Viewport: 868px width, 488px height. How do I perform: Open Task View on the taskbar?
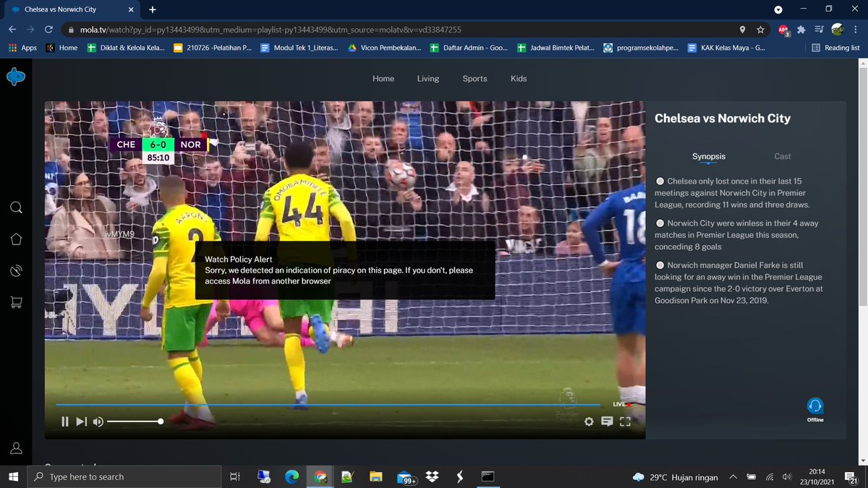234,476
